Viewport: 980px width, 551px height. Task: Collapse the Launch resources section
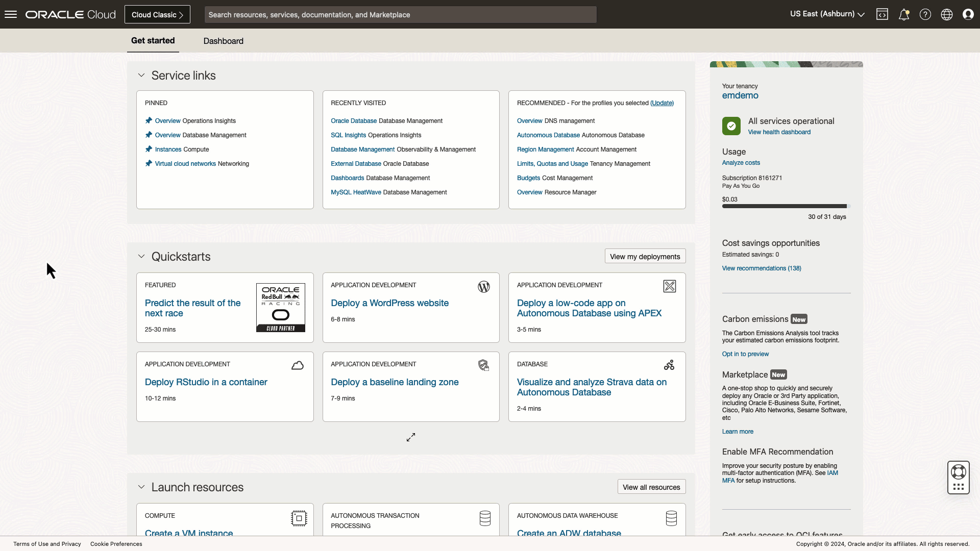point(141,487)
